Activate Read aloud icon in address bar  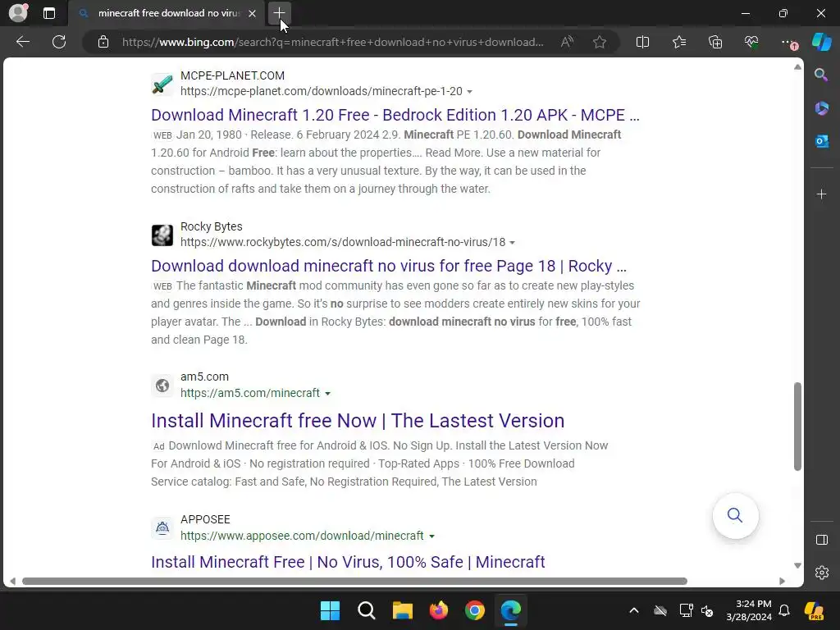[x=567, y=42]
